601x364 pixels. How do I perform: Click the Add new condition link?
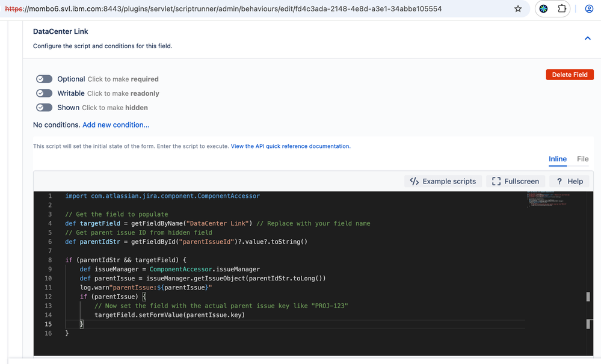[x=116, y=125]
